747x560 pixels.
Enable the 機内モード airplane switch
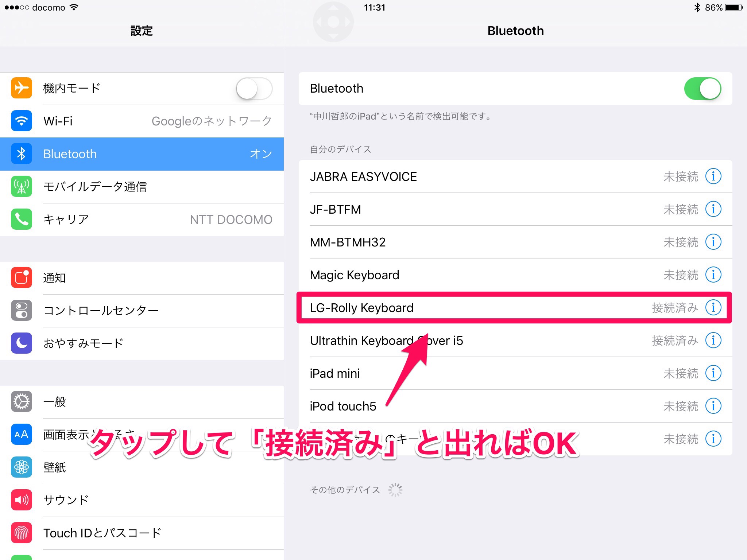tap(254, 89)
